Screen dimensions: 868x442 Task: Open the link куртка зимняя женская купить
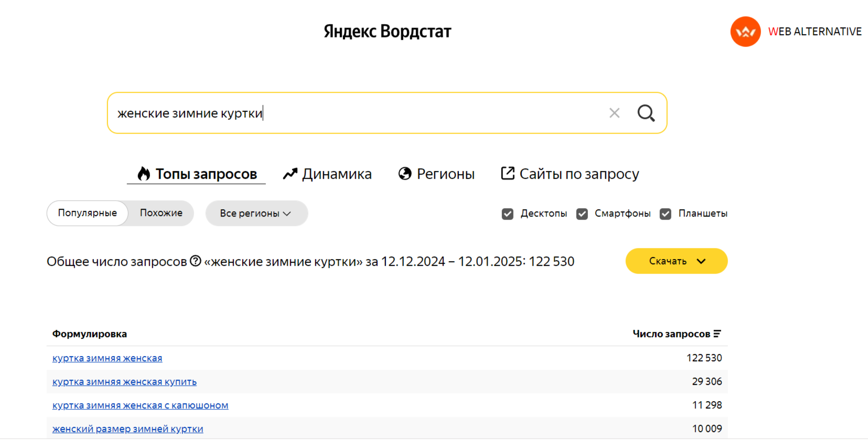124,382
